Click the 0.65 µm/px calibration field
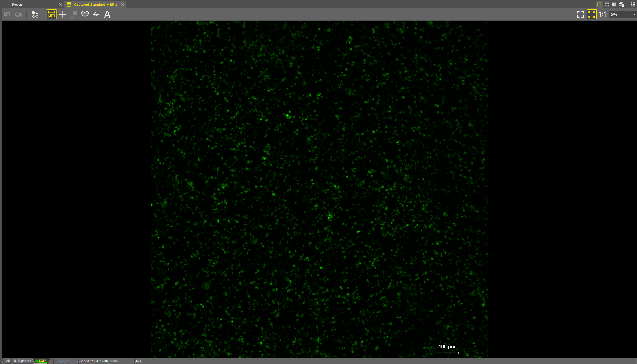The image size is (637, 364). (x=62, y=361)
